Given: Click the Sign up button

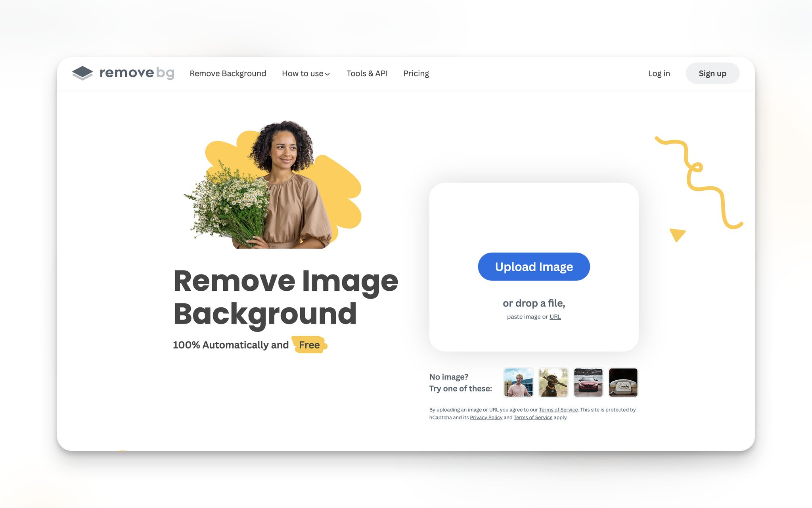Looking at the screenshot, I should click(712, 73).
